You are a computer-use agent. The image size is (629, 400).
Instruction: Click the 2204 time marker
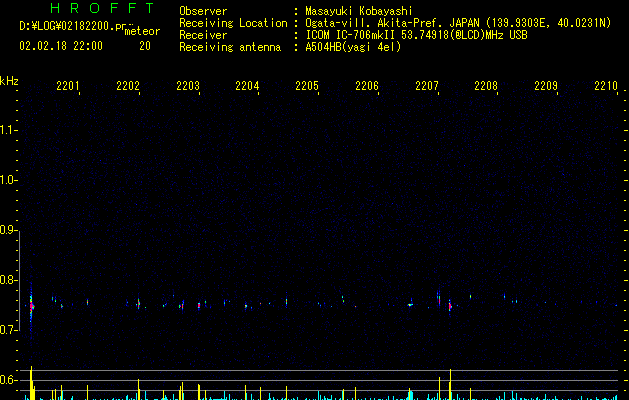[247, 85]
